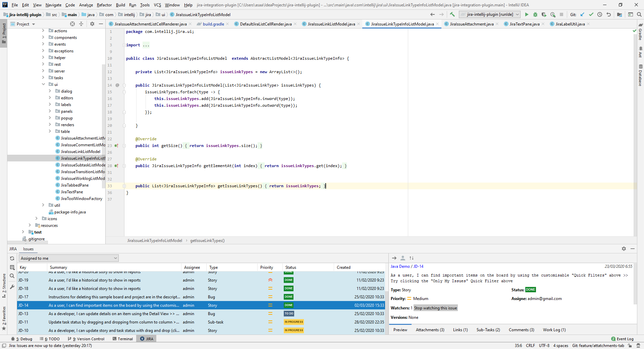
Task: Open JIRA comment icon in side toolbar
Action: (x=12, y=267)
